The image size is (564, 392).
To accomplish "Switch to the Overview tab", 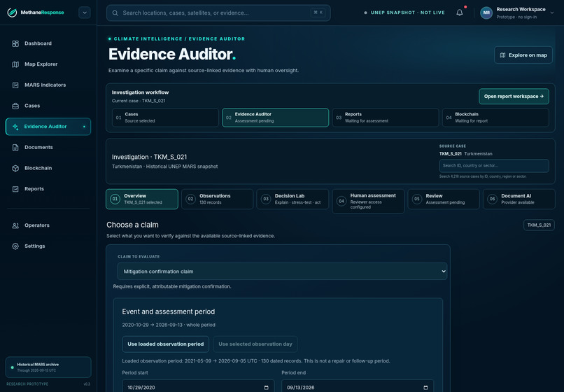I will 142,199.
